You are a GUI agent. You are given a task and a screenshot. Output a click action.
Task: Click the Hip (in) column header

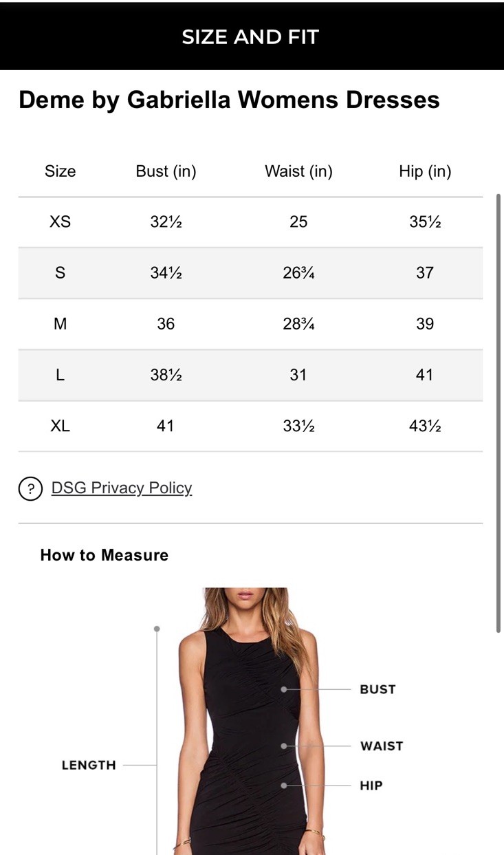pyautogui.click(x=425, y=171)
